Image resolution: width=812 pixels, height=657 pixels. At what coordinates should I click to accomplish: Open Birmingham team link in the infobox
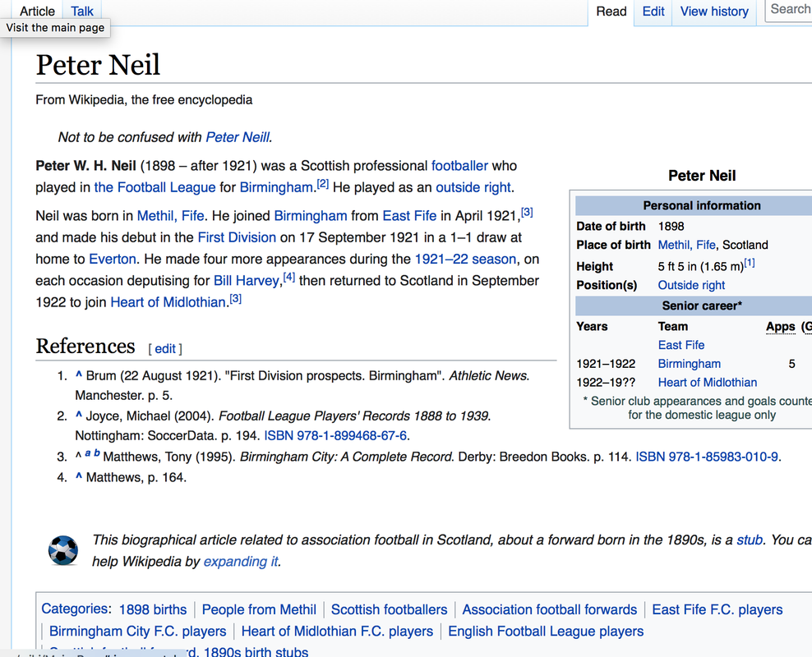690,364
